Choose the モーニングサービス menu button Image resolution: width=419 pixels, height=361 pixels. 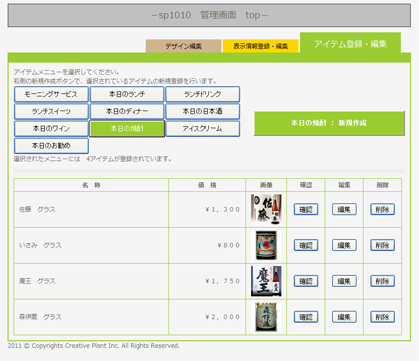tap(51, 94)
